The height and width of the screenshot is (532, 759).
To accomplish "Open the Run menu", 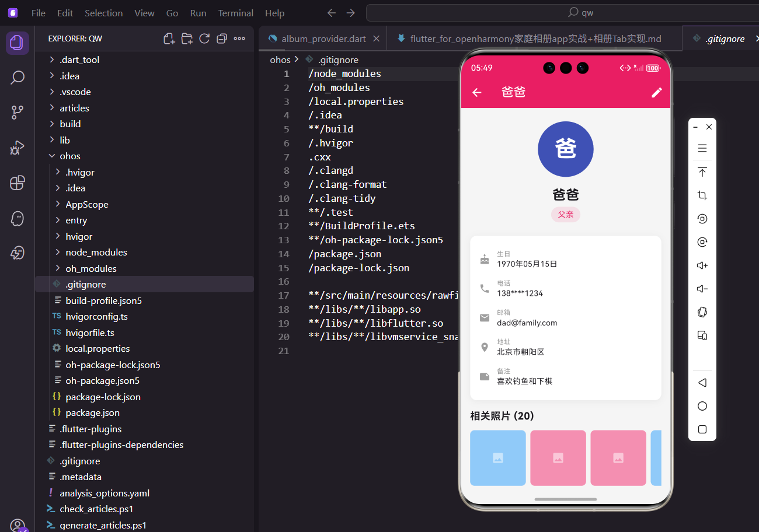I will (x=199, y=13).
